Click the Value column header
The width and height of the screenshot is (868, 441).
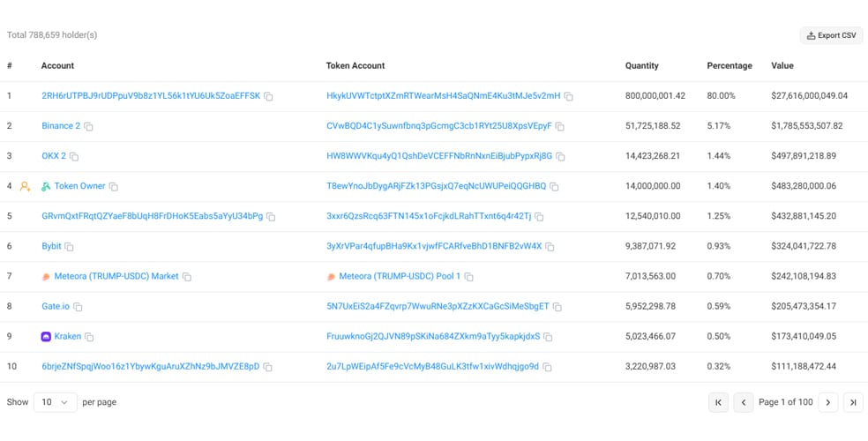tap(782, 66)
